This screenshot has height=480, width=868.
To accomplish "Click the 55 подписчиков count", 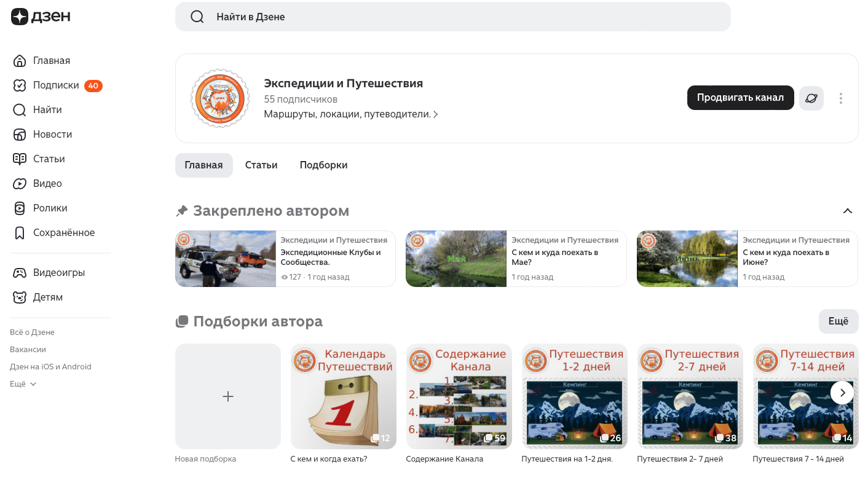I will 301,99.
